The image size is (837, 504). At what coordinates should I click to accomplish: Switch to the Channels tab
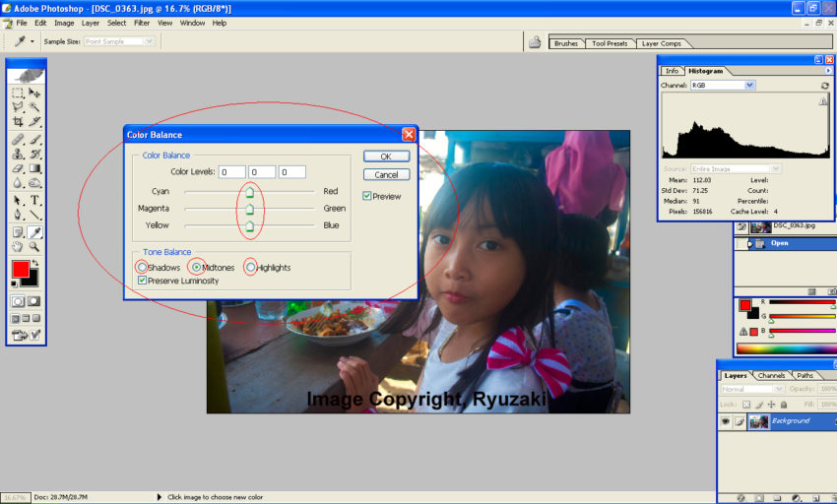click(771, 375)
